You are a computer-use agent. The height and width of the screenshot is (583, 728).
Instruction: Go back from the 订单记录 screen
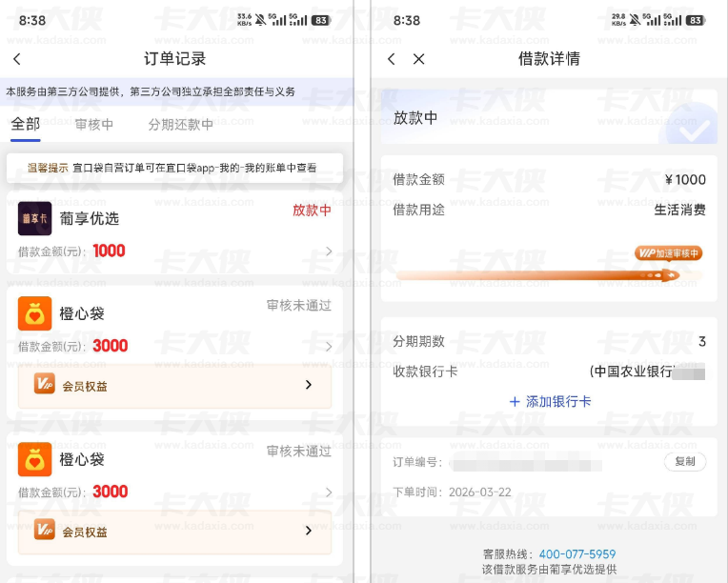[x=17, y=59]
